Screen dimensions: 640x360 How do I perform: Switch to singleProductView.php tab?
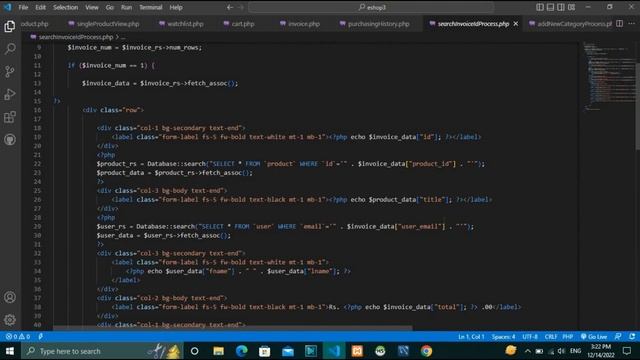coord(104,24)
